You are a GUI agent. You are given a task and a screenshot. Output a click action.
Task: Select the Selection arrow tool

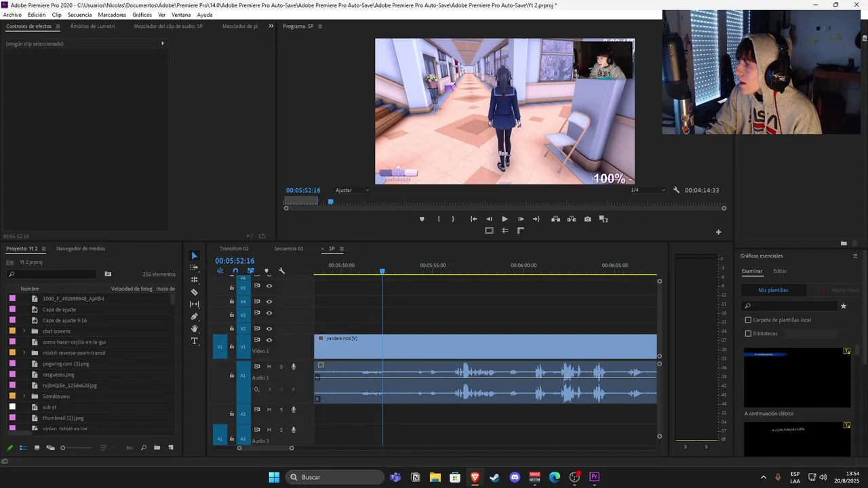[195, 256]
